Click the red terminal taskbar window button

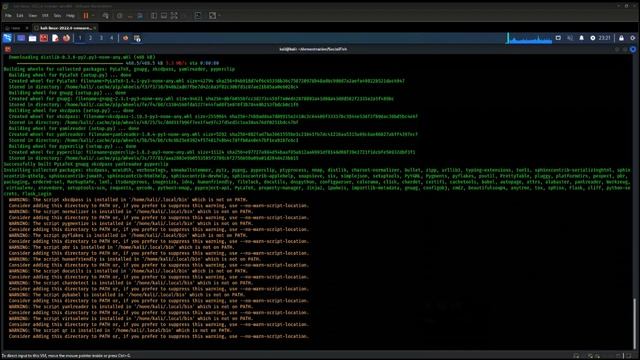click(x=125, y=38)
